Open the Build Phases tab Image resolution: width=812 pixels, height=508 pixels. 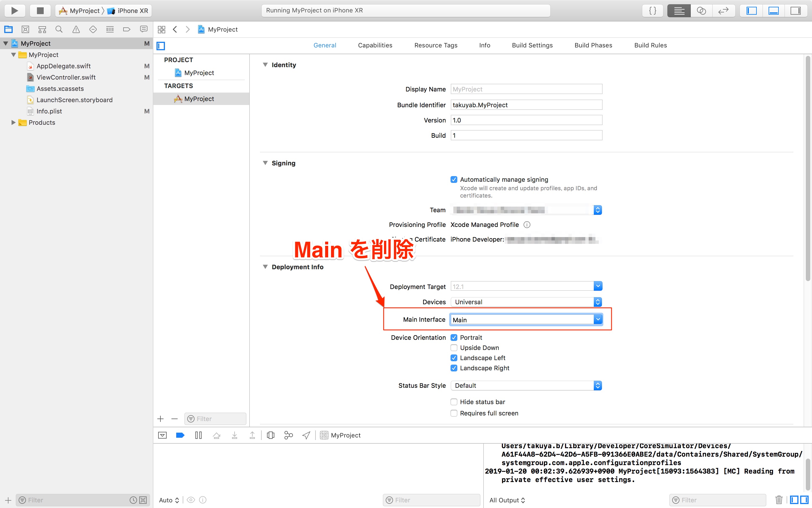click(x=593, y=45)
